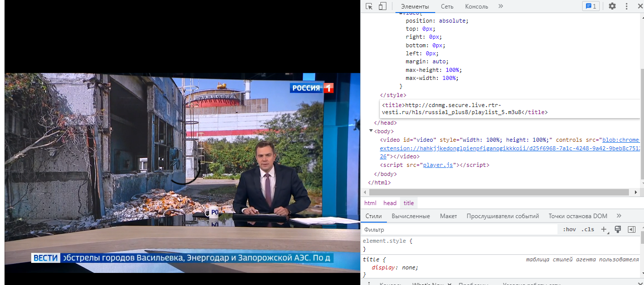Open the Вычисленные pane tab
The height and width of the screenshot is (285, 644).
pos(411,216)
